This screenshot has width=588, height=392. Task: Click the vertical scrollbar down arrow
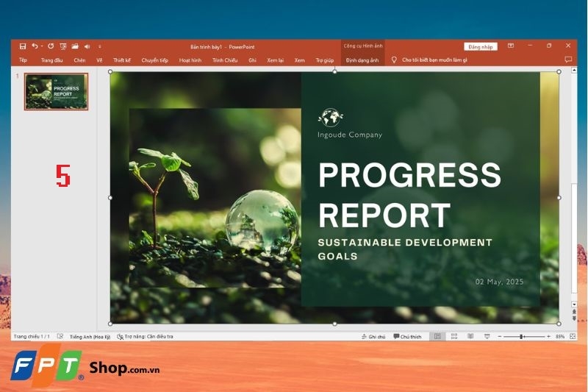pyautogui.click(x=574, y=304)
